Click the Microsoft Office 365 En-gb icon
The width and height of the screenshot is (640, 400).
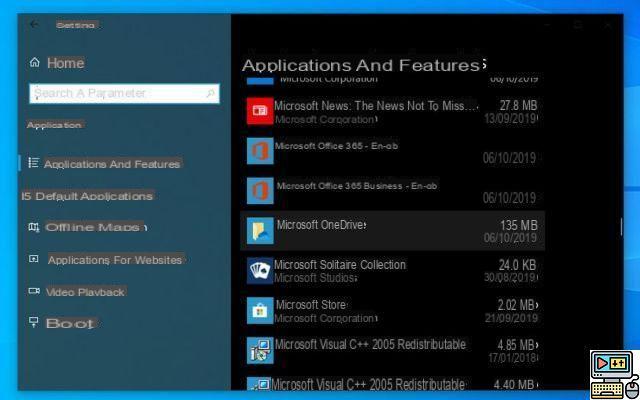click(260, 151)
